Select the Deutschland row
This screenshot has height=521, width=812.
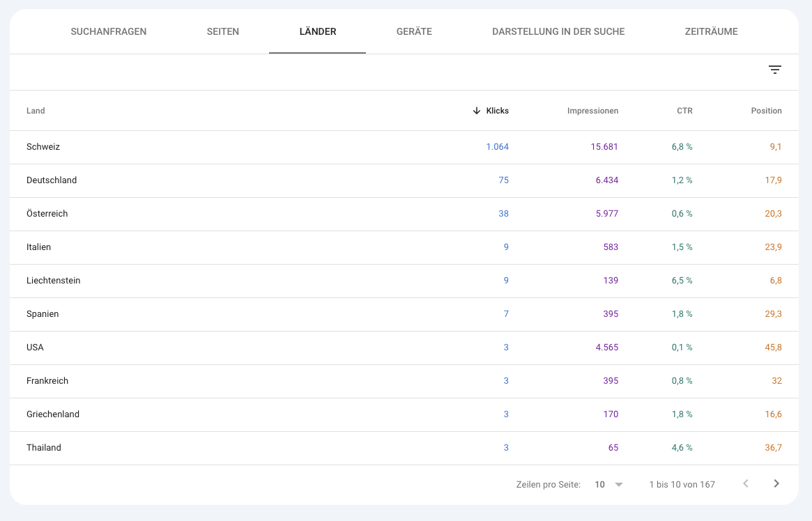click(x=404, y=180)
